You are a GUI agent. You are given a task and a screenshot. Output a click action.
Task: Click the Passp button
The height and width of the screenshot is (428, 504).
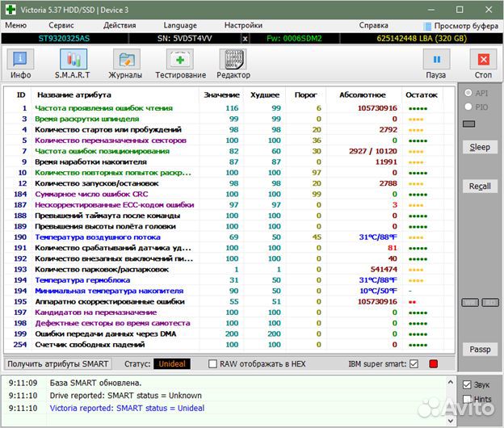(480, 349)
